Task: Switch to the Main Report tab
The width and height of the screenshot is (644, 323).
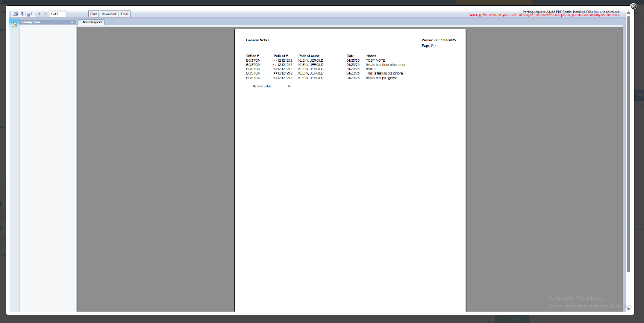Action: pyautogui.click(x=92, y=23)
